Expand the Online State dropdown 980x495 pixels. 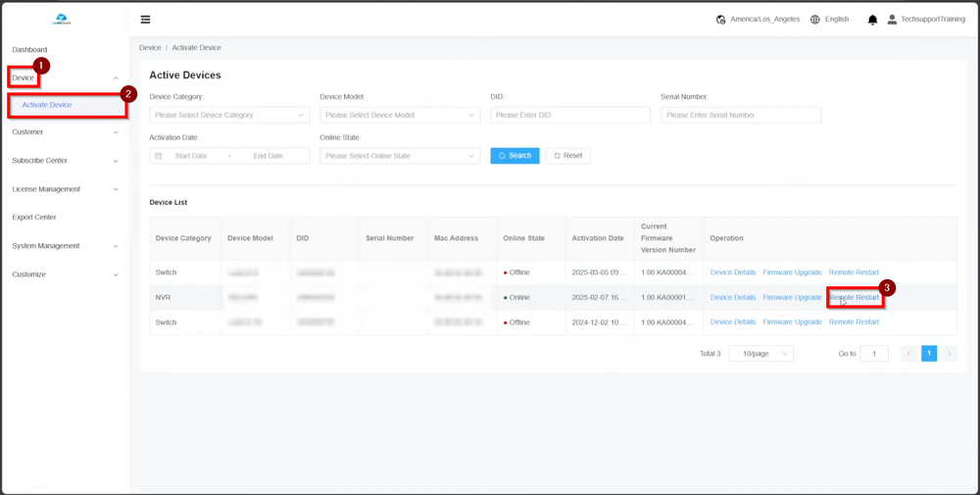coord(400,156)
